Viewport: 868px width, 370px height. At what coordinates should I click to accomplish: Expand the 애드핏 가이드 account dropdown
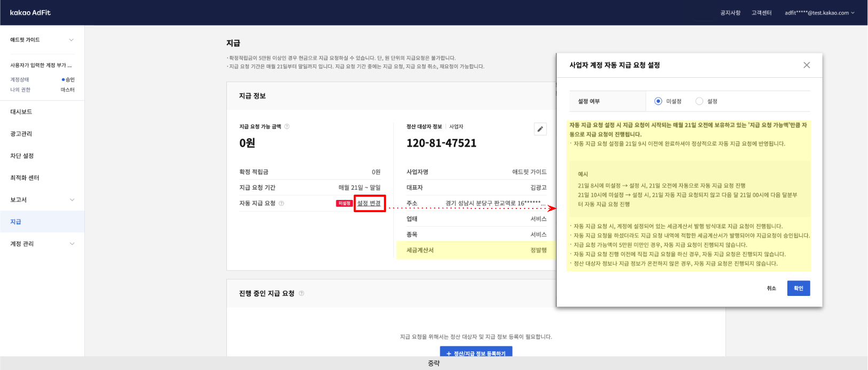pyautogui.click(x=71, y=40)
